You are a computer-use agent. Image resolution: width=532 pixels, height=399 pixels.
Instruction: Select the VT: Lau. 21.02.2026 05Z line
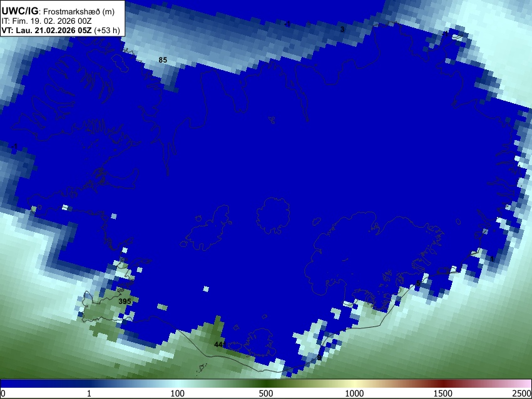tap(61, 30)
